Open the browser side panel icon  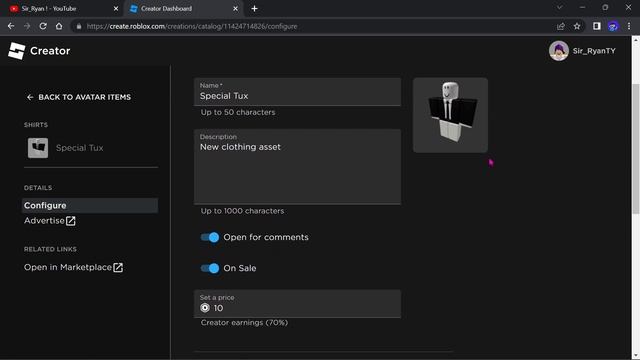pyautogui.click(x=597, y=26)
